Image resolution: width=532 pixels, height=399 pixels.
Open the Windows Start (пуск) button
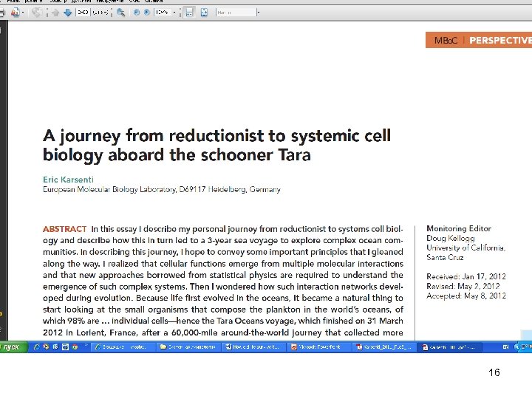pyautogui.click(x=13, y=347)
